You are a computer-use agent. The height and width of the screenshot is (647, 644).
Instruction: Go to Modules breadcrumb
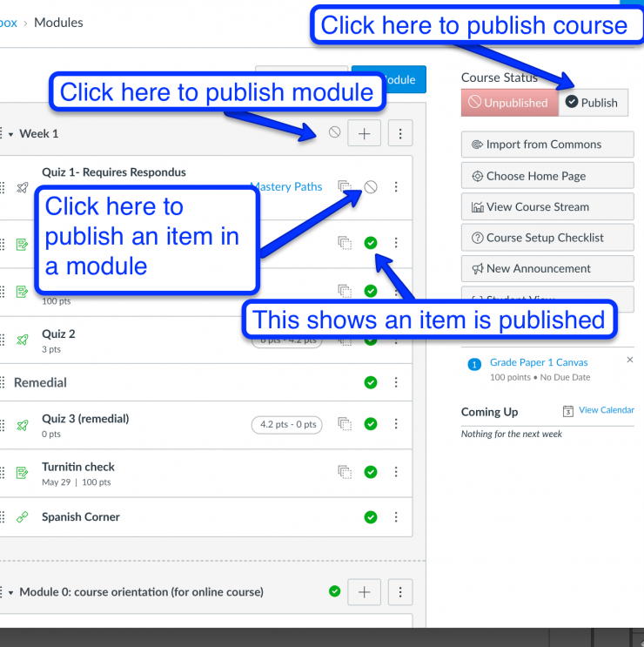[58, 23]
